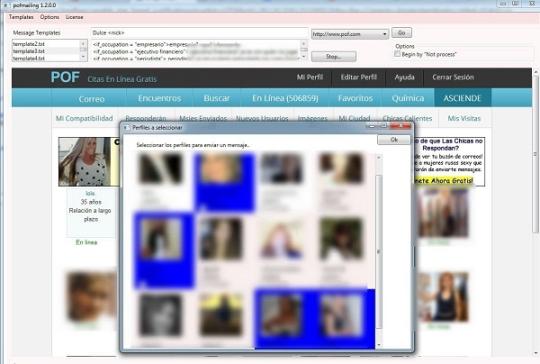
Task: Open the lower profile photo right of the dialog
Action: [443, 297]
